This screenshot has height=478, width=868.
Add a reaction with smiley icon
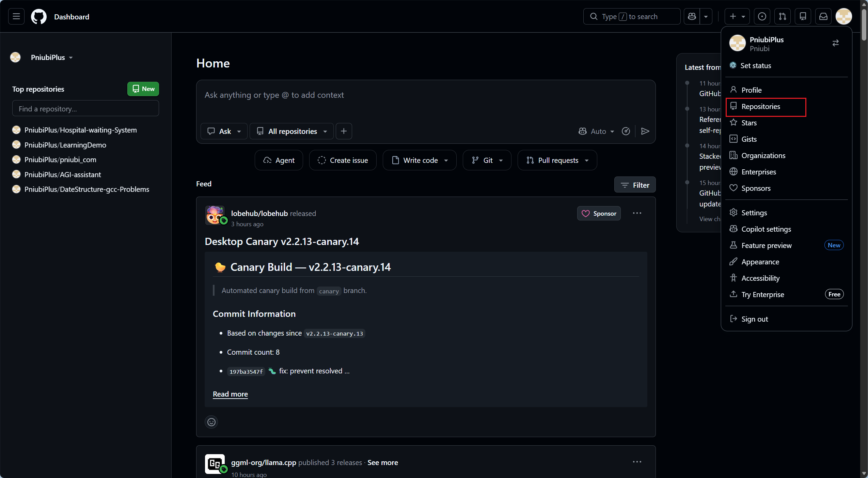[x=211, y=422]
